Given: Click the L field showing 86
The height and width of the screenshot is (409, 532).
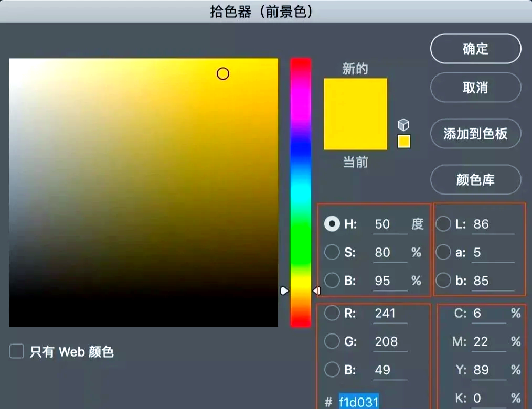Looking at the screenshot, I should [493, 224].
